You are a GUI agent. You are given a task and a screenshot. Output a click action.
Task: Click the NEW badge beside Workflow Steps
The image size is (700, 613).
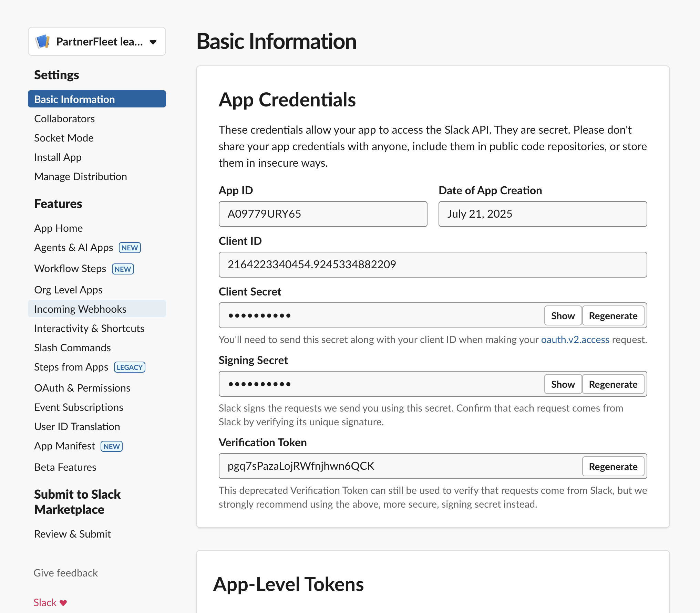123,269
